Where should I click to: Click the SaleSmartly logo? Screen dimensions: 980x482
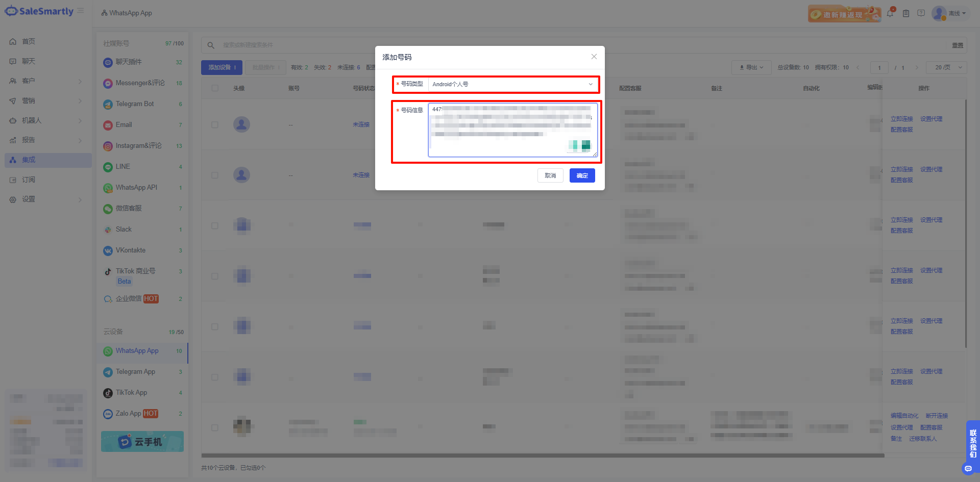(39, 11)
